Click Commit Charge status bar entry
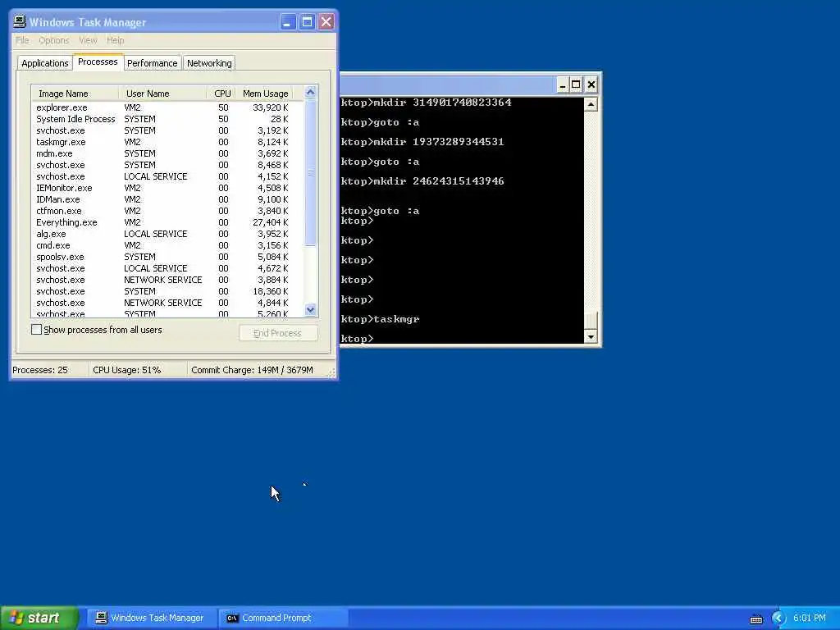840x630 pixels. 253,370
